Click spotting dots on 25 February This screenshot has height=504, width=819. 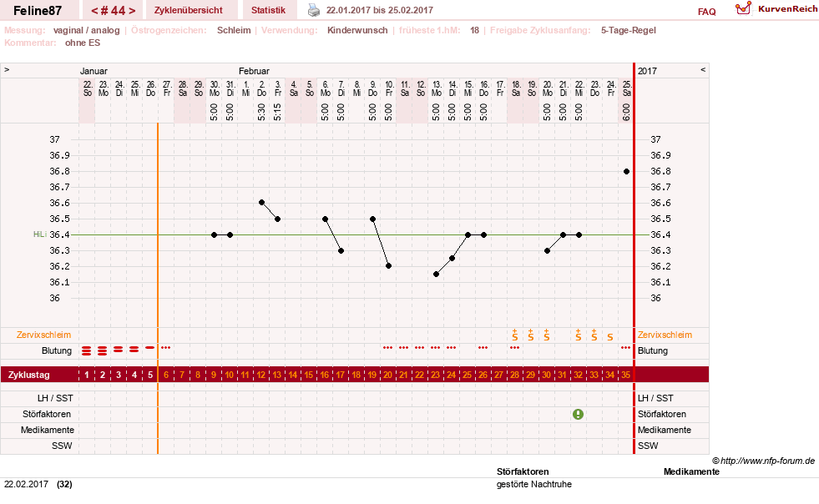pos(626,347)
